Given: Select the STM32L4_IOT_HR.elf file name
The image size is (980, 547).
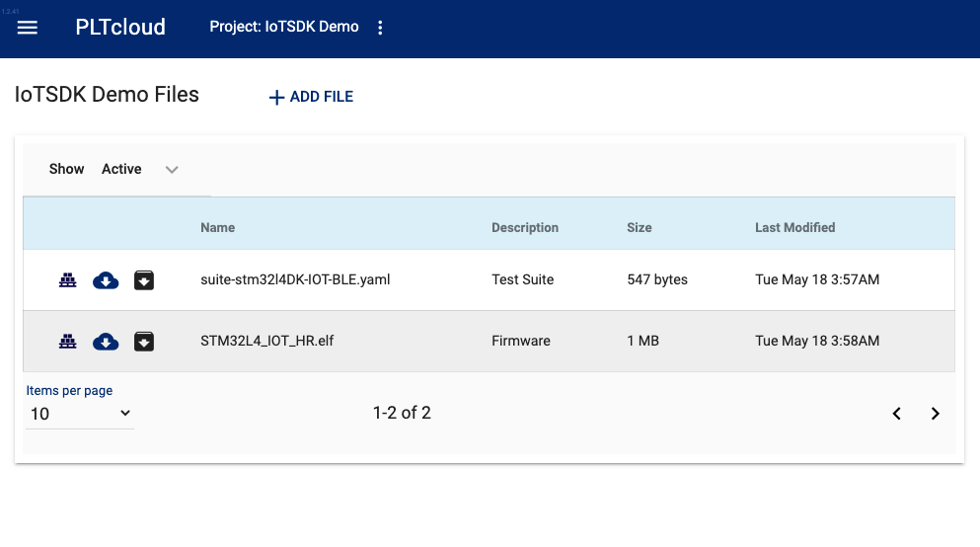Looking at the screenshot, I should point(266,341).
